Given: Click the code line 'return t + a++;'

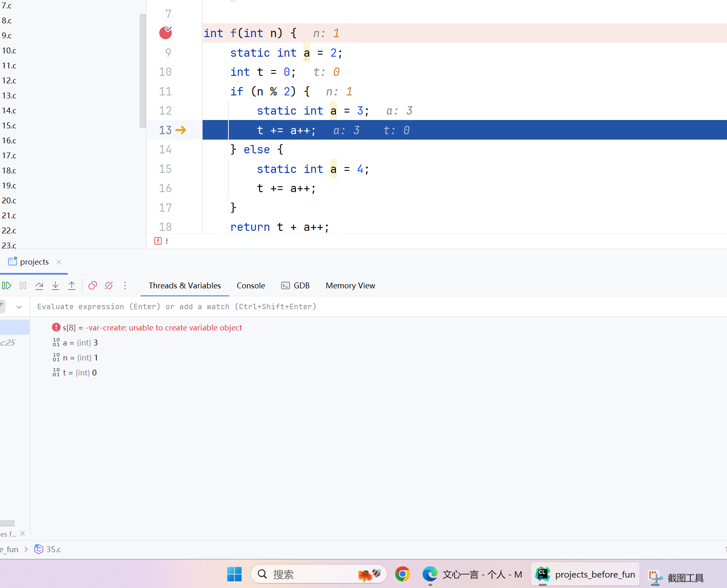Looking at the screenshot, I should [x=280, y=227].
